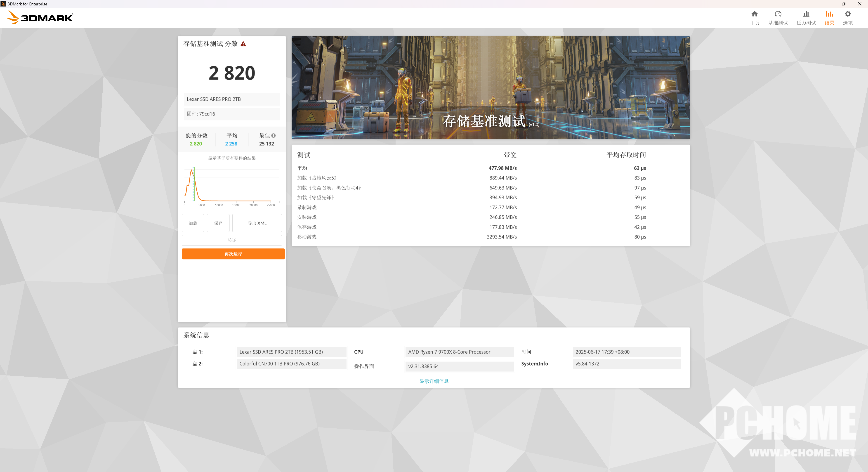
Task: Click the 加载 (Load) button
Action: 193,223
